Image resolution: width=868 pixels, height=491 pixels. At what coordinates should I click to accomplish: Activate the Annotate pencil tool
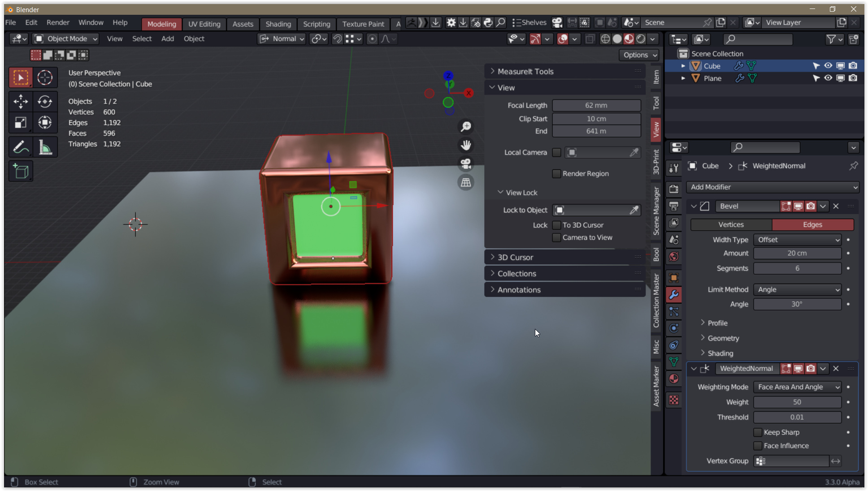21,147
